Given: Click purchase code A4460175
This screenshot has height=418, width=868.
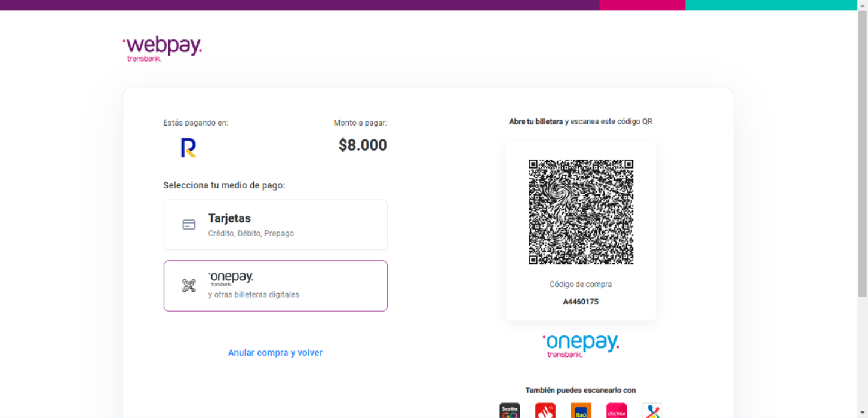Looking at the screenshot, I should pos(581,302).
